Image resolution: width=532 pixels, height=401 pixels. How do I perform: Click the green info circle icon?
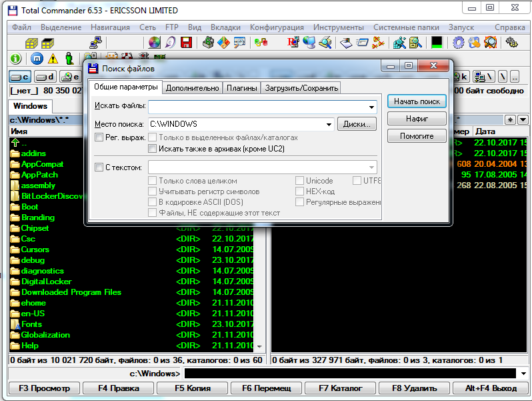17,59
